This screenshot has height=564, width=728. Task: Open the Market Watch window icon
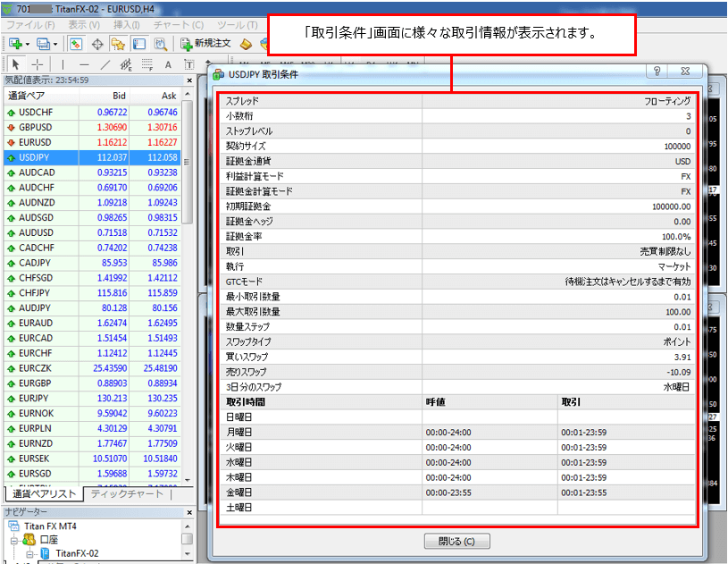(x=76, y=43)
